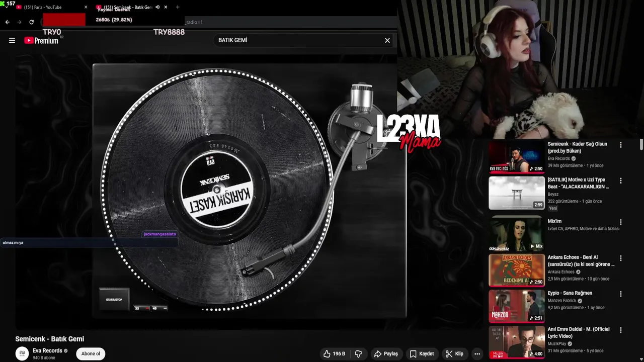Open options for Anıl Emre Daldal video

621,330
